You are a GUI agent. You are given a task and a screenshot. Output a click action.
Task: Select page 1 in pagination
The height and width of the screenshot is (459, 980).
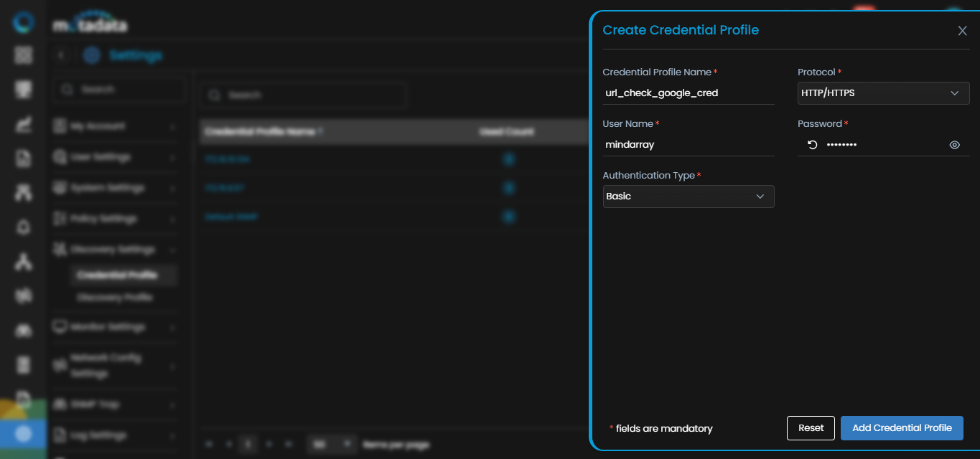point(248,445)
